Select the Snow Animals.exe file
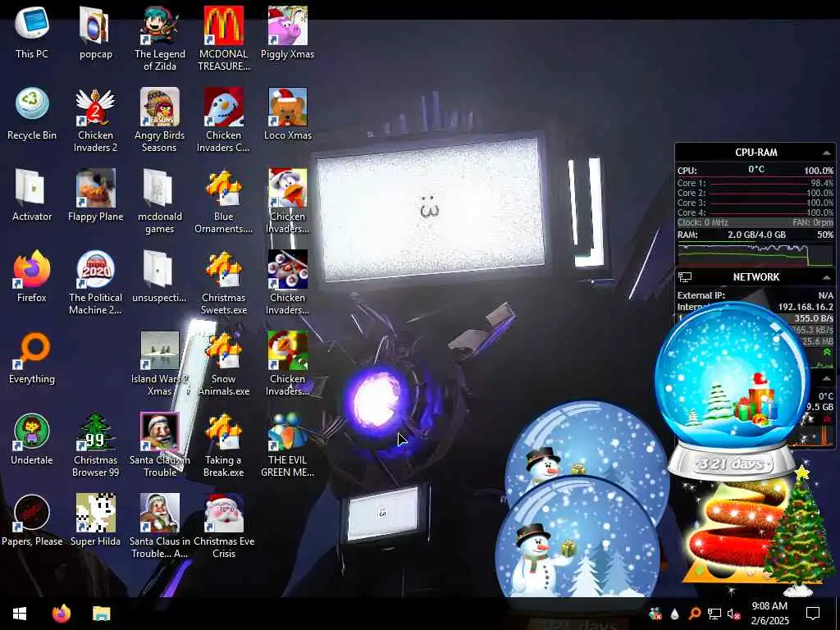The height and width of the screenshot is (630, 840). pos(224,363)
